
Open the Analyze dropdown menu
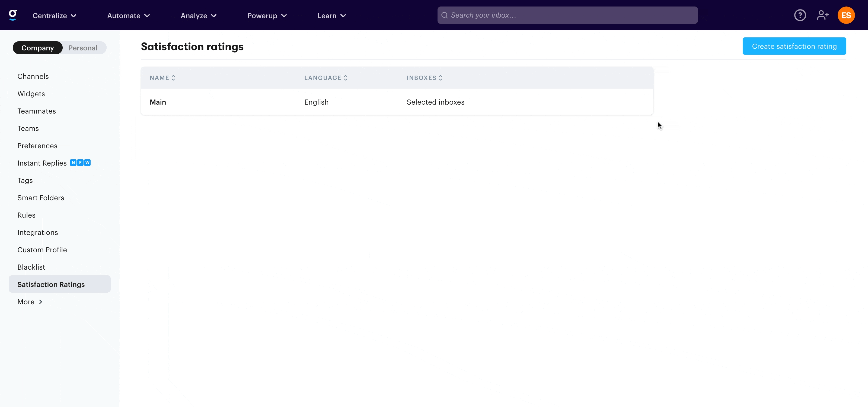point(199,15)
